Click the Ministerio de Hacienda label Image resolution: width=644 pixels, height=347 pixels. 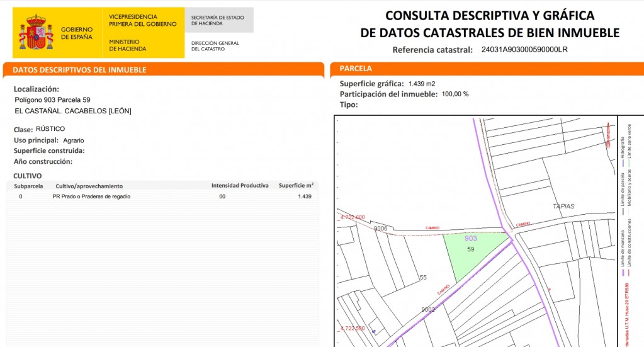[127, 45]
